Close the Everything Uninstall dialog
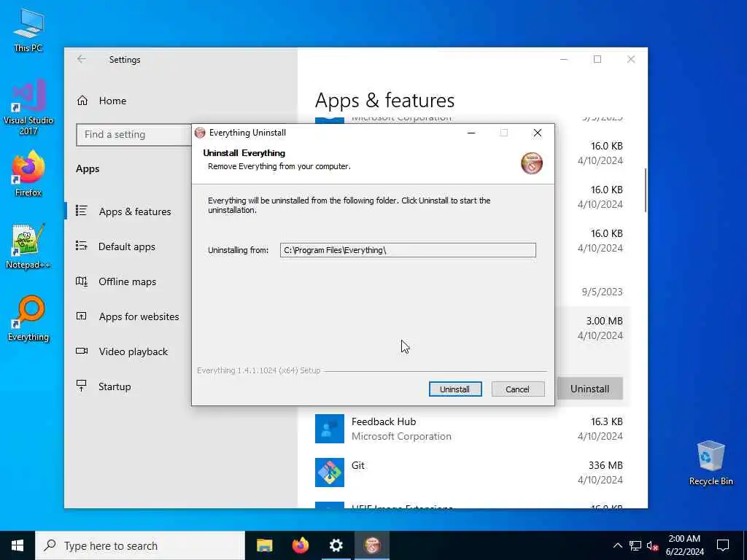The image size is (747, 560). pos(538,133)
